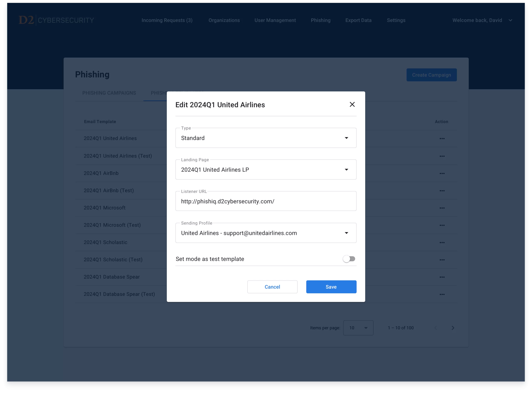The height and width of the screenshot is (393, 532).
Task: Open the Phishing nav menu item
Action: (x=320, y=20)
